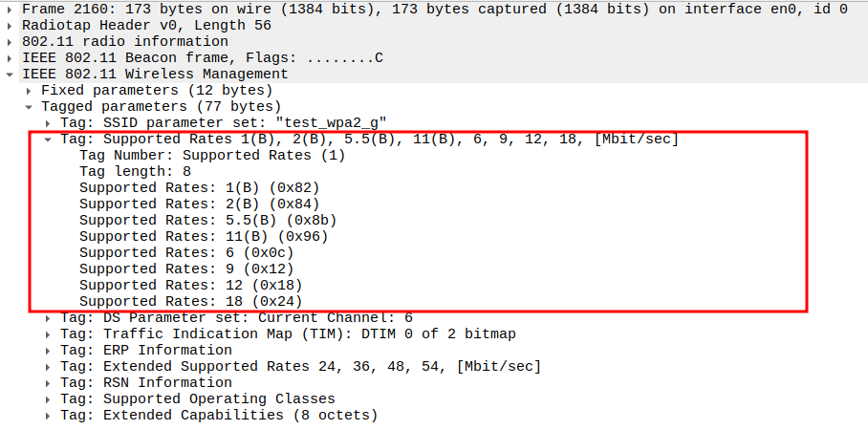Collapse the IEEE 802.11 Wireless Management section
Screen dimensions: 868x430
point(11,74)
